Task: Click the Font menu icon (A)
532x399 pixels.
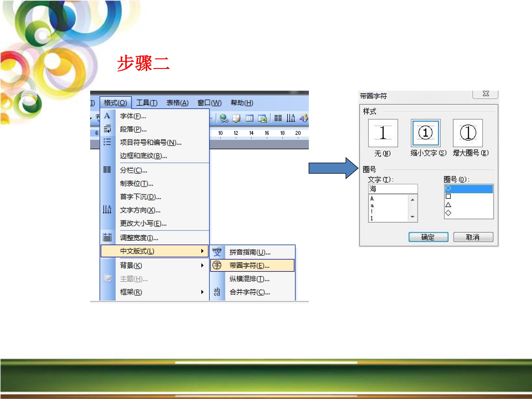Action: [107, 116]
